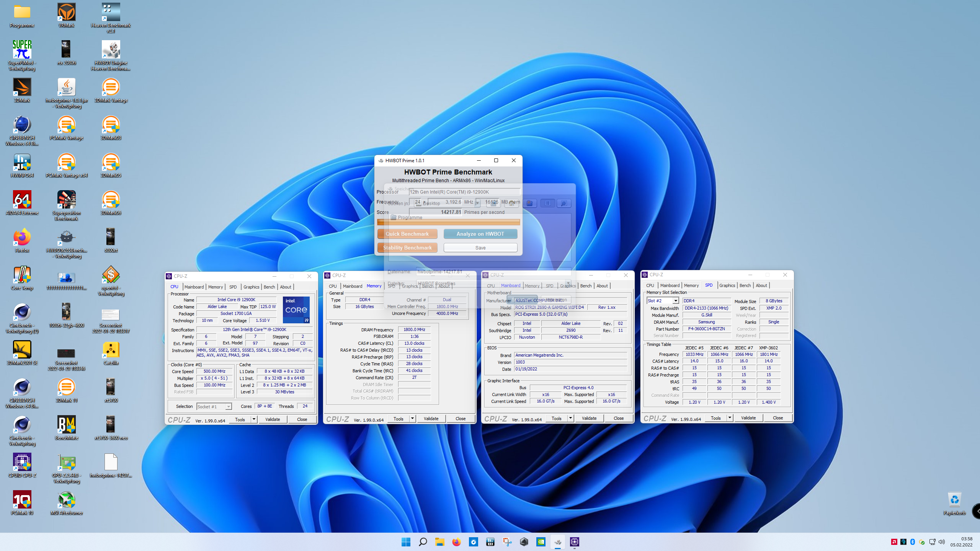Select the HWBOTx265Bench shortcut icon
The image size is (980, 551).
tap(67, 243)
